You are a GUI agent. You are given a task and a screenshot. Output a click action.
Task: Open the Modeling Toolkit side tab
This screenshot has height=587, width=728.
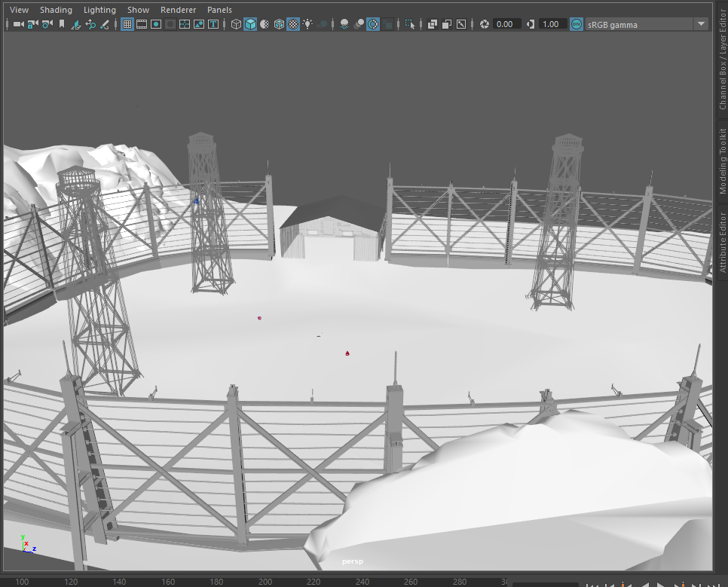[723, 161]
